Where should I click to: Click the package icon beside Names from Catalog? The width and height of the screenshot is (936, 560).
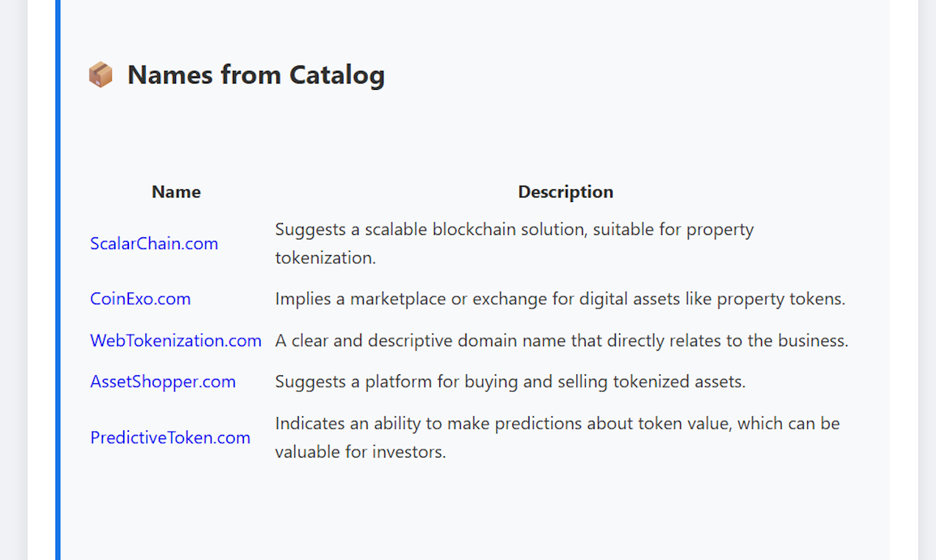pos(100,74)
